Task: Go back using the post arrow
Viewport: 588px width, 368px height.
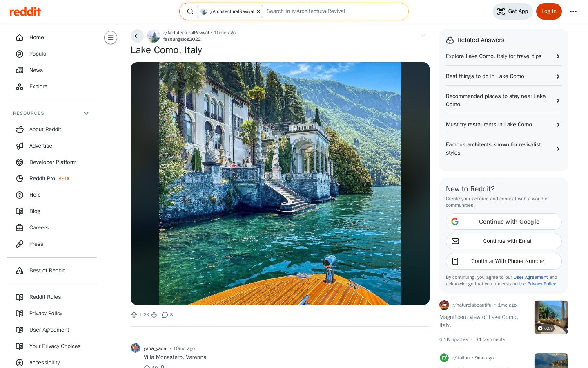Action: (137, 36)
